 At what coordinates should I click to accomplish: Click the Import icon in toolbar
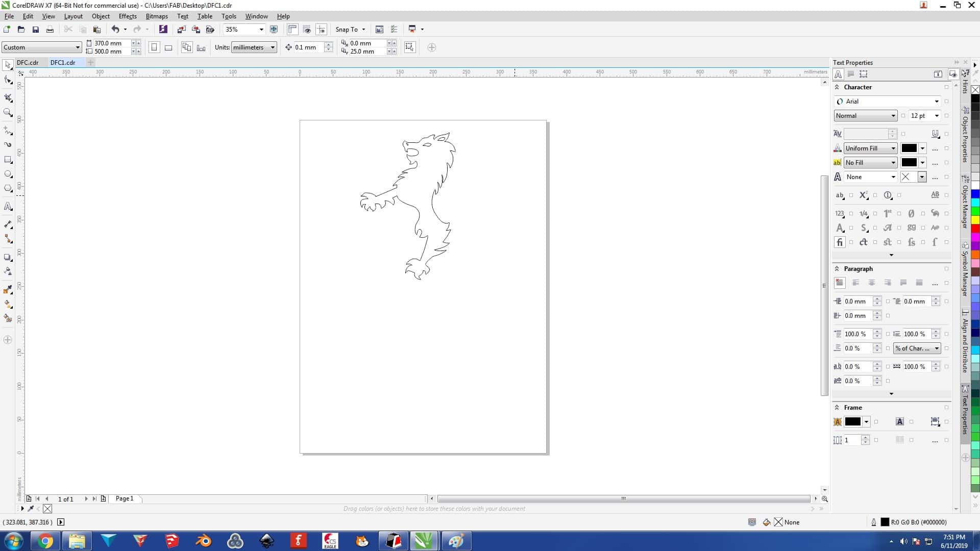point(181,30)
